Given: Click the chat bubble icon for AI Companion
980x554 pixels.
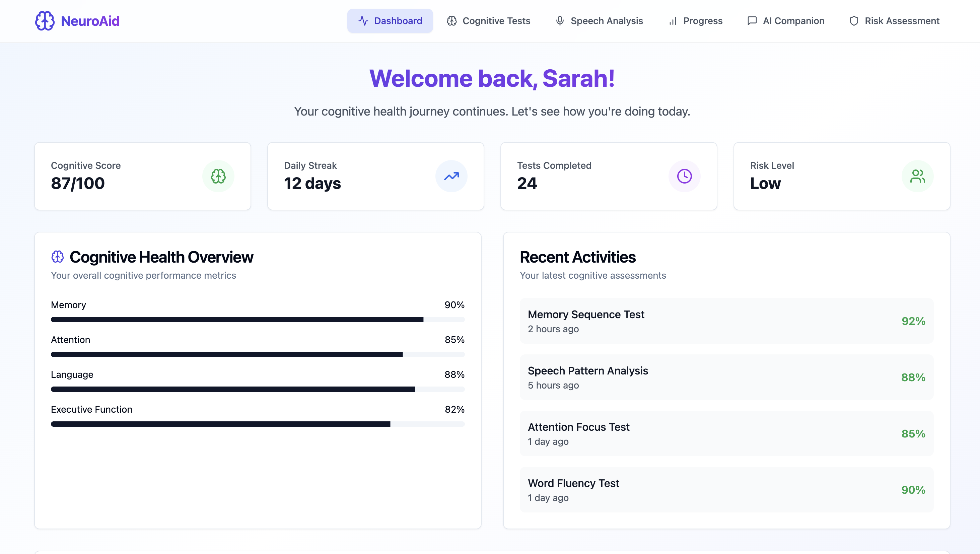Looking at the screenshot, I should pyautogui.click(x=752, y=21).
